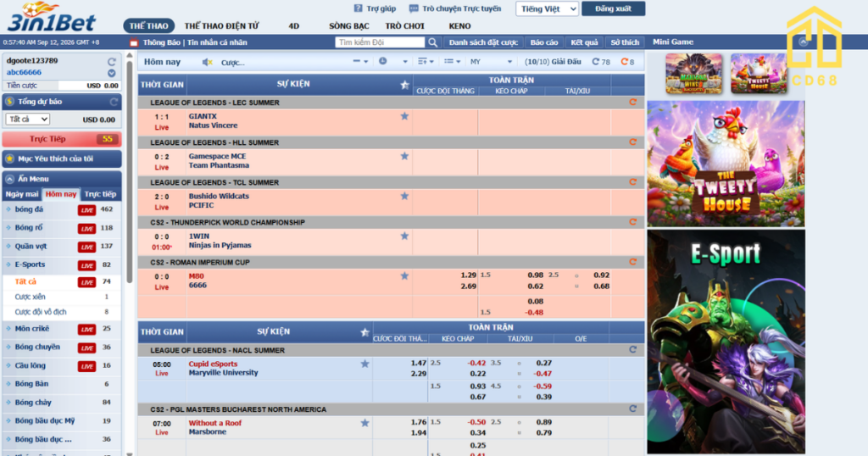This screenshot has width=868, height=456.
Task: Click header star icon in top SỰ KIỆN column
Action: pyautogui.click(x=404, y=85)
